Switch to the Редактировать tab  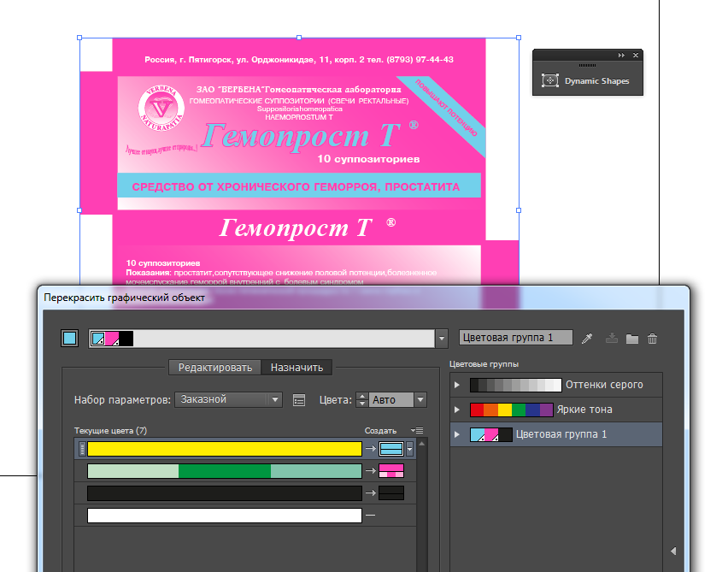pyautogui.click(x=215, y=368)
